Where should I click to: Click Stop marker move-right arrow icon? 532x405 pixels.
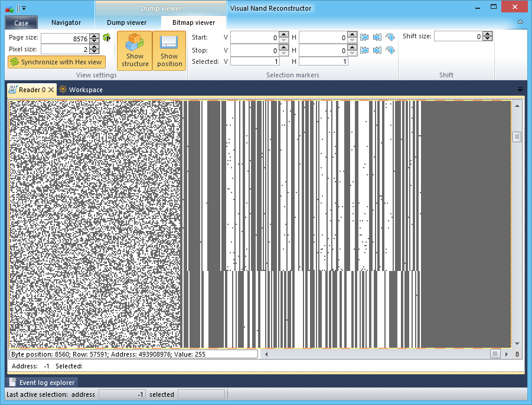pyautogui.click(x=377, y=50)
